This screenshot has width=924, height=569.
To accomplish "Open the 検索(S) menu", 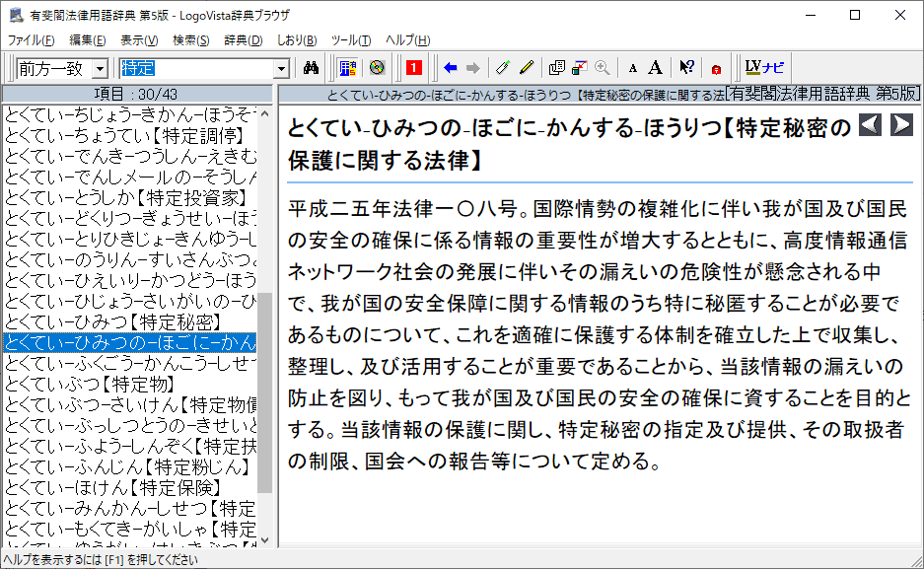I will point(190,40).
